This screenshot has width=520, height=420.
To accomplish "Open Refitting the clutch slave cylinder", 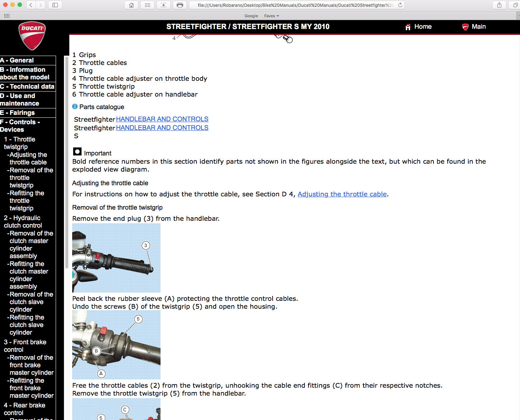I will point(26,325).
